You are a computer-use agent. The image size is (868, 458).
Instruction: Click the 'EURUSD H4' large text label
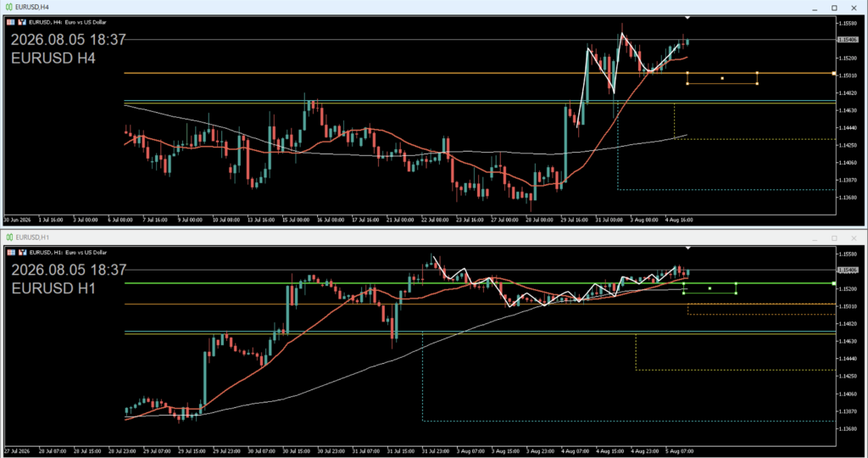pos(53,59)
